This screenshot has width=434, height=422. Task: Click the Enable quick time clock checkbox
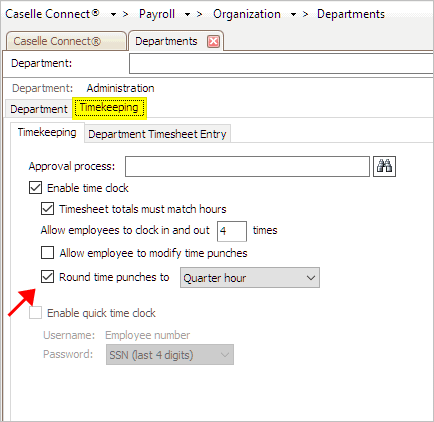[35, 313]
